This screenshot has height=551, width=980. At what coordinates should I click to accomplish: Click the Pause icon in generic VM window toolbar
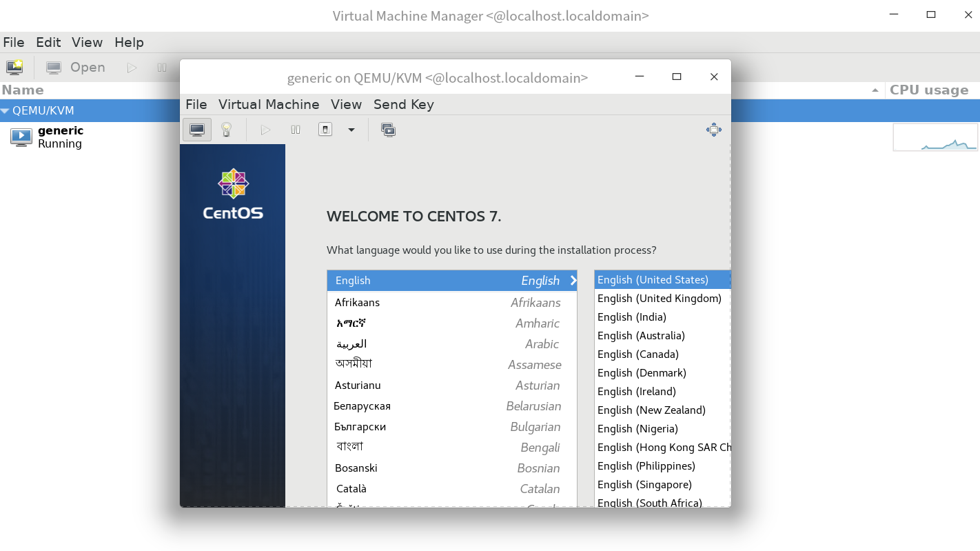(x=296, y=130)
